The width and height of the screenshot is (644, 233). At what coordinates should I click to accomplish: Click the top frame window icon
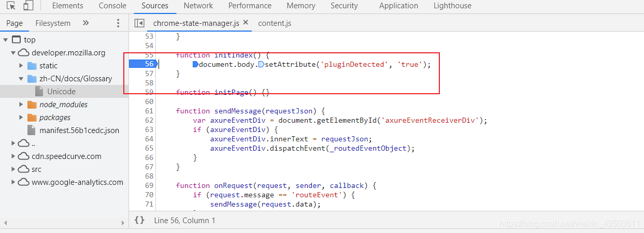[x=16, y=40]
